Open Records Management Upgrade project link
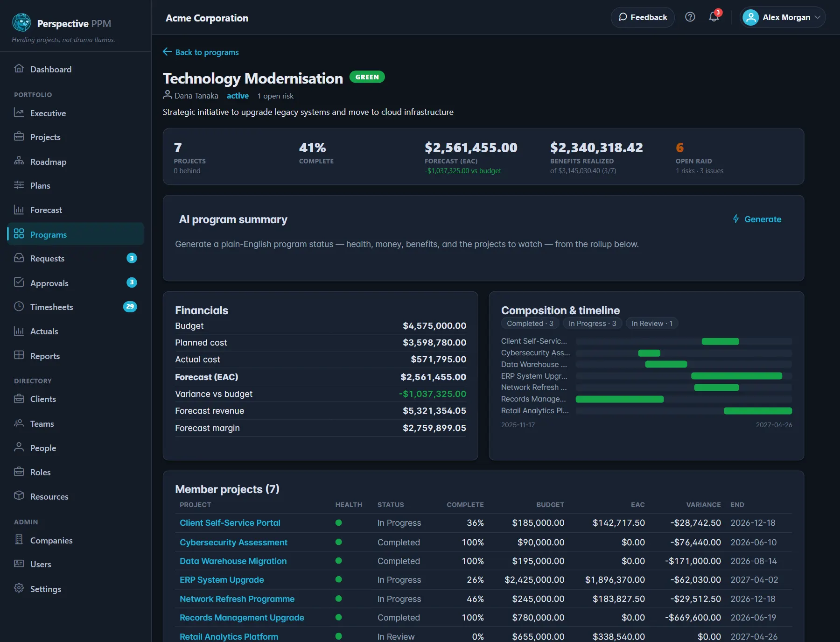 click(x=242, y=617)
